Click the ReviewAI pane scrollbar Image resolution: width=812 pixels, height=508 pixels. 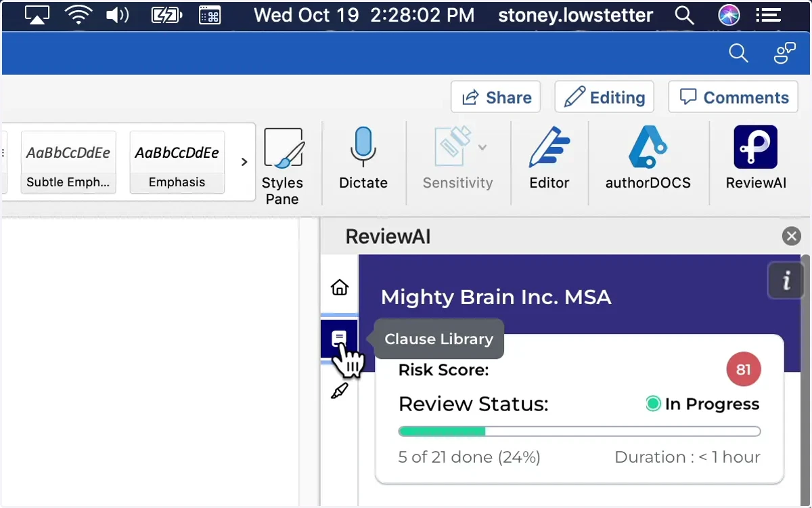point(805,379)
